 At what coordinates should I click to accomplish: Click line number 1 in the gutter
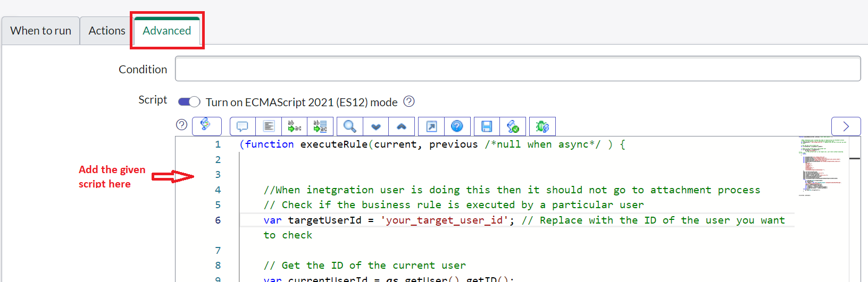[218, 144]
